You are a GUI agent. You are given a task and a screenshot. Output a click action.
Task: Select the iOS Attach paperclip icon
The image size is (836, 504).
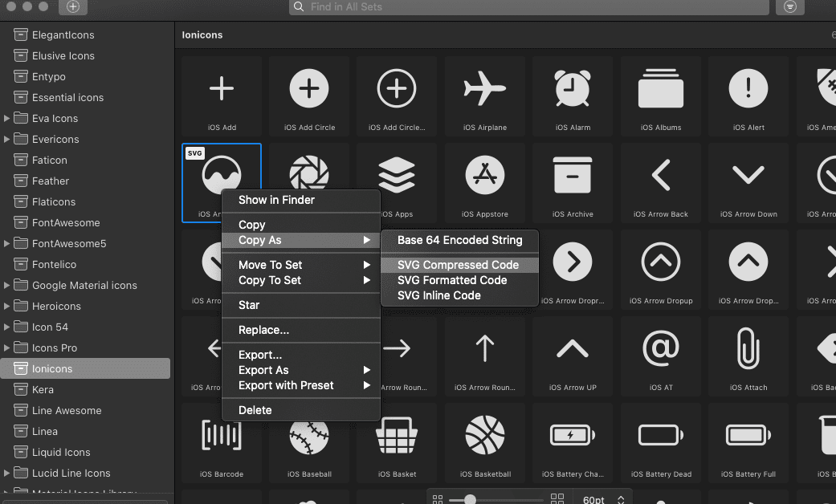coord(748,356)
